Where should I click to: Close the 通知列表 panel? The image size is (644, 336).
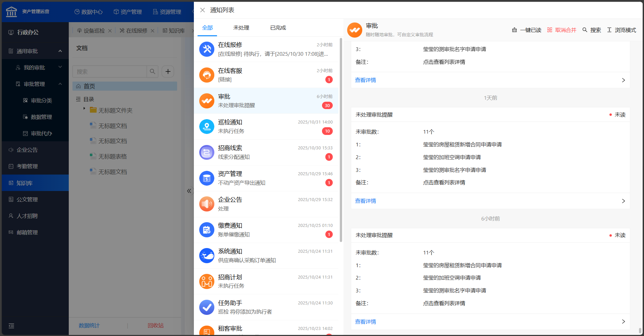pyautogui.click(x=203, y=10)
